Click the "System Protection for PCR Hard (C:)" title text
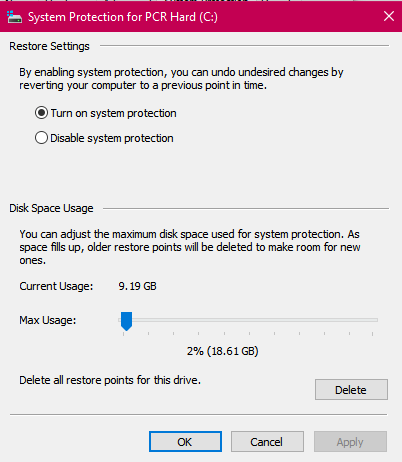 pos(123,17)
